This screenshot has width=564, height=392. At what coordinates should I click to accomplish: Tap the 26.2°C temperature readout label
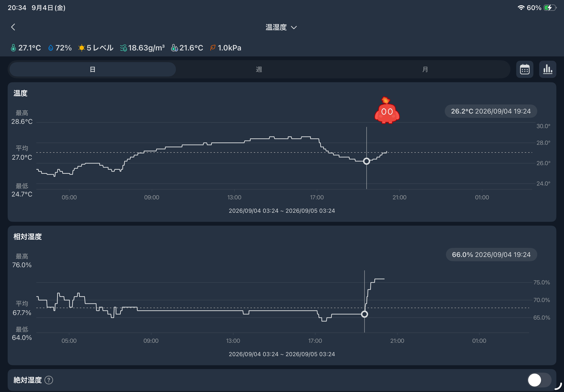click(x=491, y=111)
